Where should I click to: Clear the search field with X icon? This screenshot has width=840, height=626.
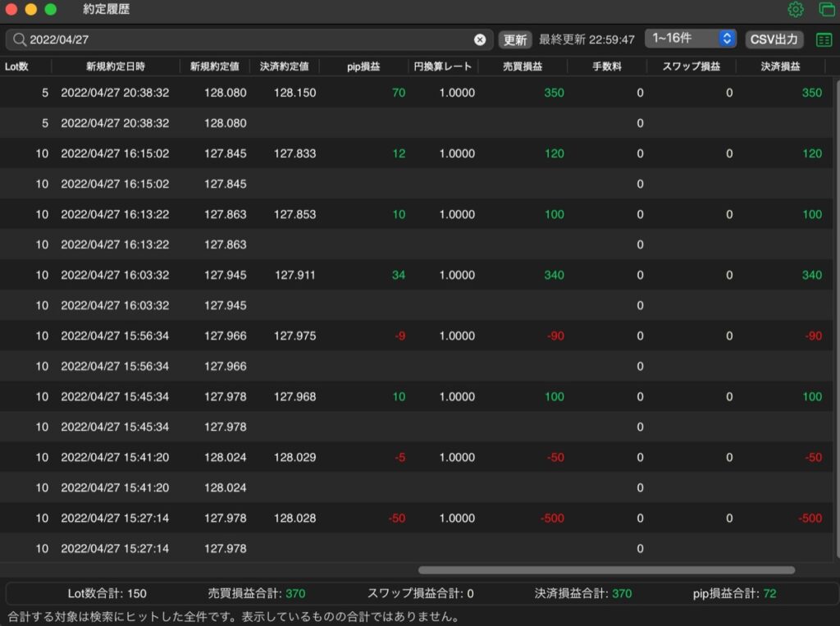tap(479, 39)
